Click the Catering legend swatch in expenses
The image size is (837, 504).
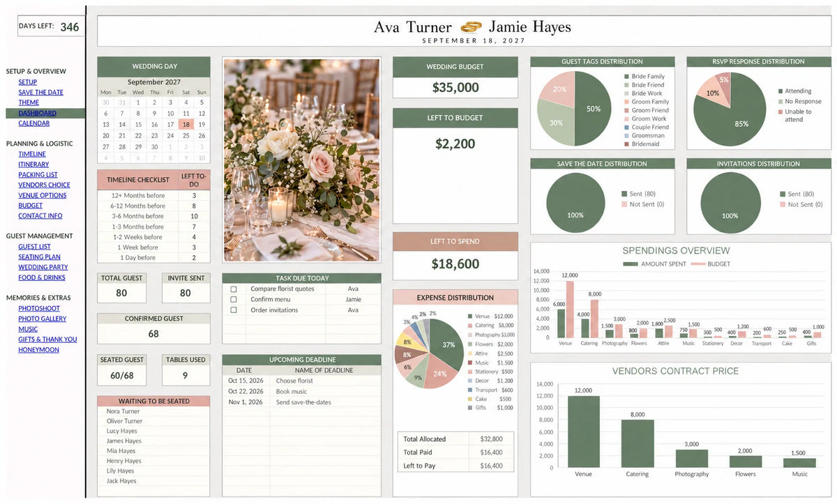(471, 326)
